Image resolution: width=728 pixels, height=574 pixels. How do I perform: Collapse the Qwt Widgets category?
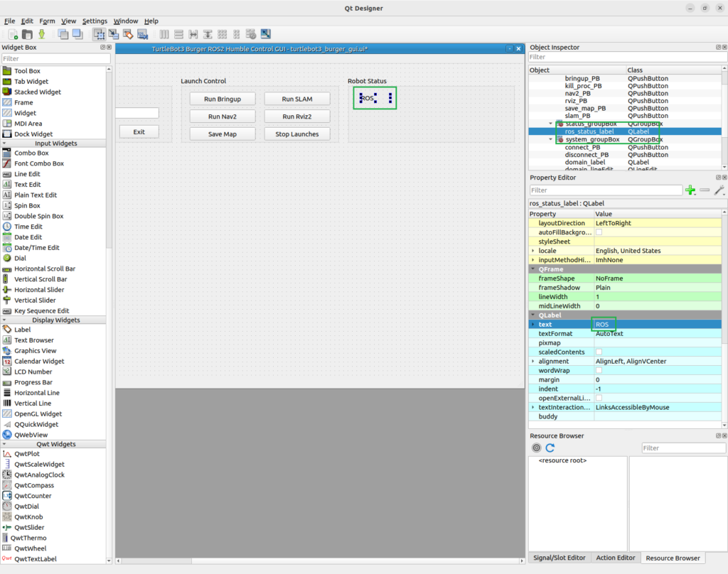5,444
